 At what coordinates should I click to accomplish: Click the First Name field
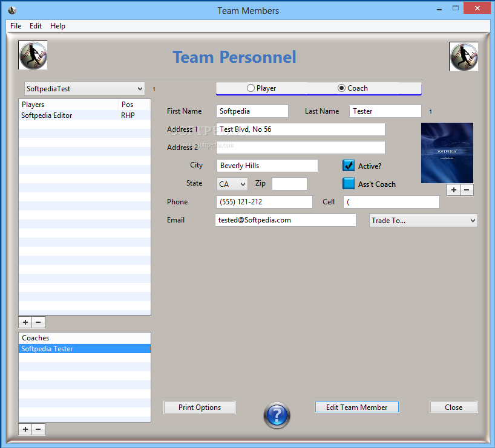click(252, 111)
